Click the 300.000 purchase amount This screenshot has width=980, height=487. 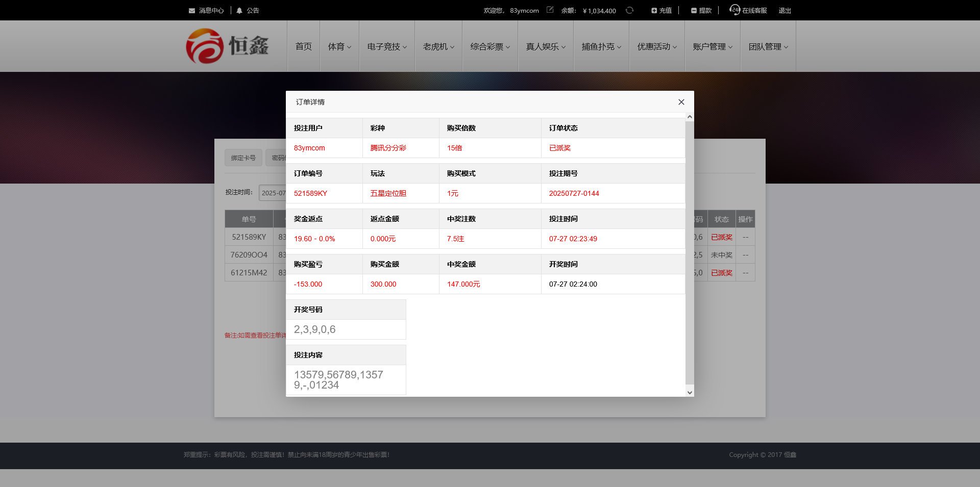[383, 284]
